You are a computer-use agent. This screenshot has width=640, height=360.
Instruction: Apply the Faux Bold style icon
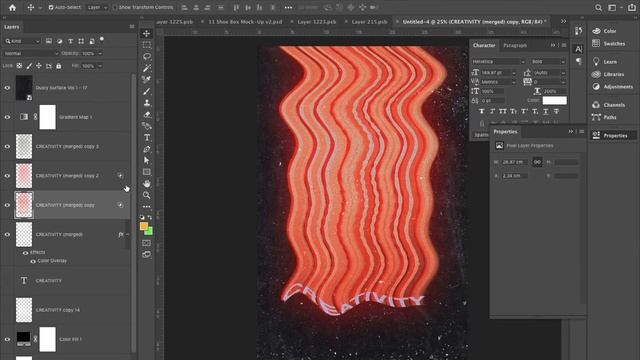pos(482,111)
